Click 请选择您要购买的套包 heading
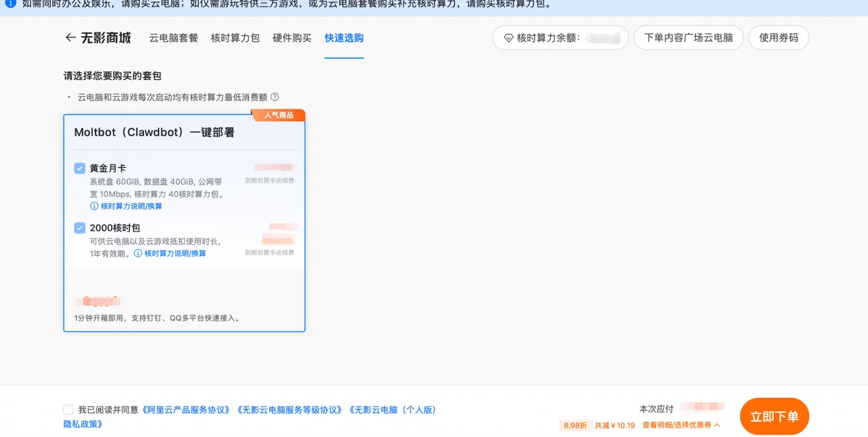 pos(112,76)
